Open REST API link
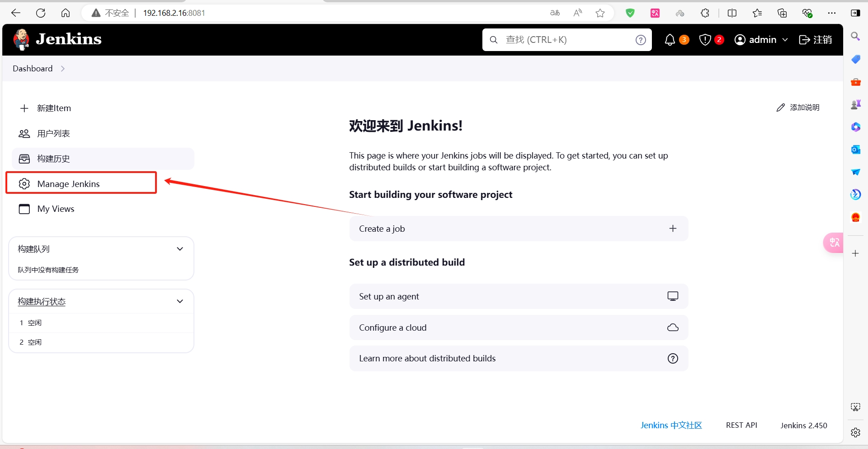The height and width of the screenshot is (449, 868). coord(741,426)
